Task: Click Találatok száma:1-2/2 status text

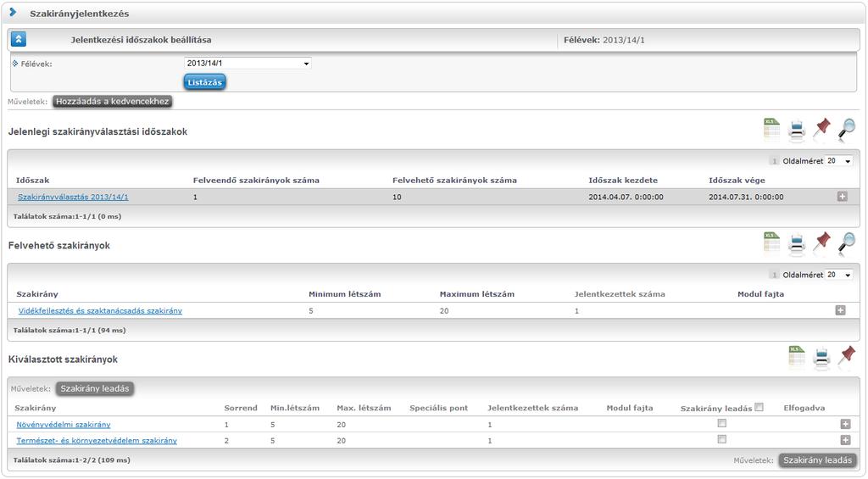Action: [x=72, y=460]
